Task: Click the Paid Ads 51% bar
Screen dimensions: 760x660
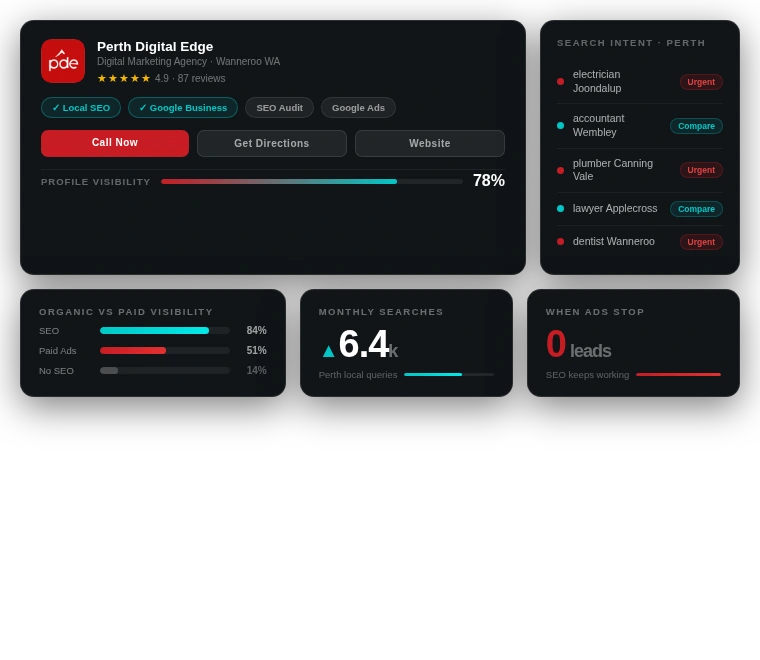Action: pos(165,351)
